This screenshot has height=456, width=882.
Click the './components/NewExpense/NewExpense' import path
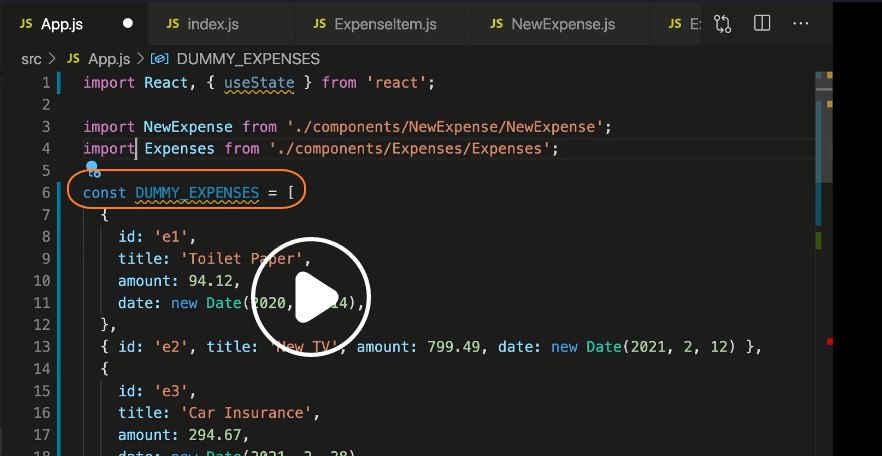pyautogui.click(x=446, y=127)
